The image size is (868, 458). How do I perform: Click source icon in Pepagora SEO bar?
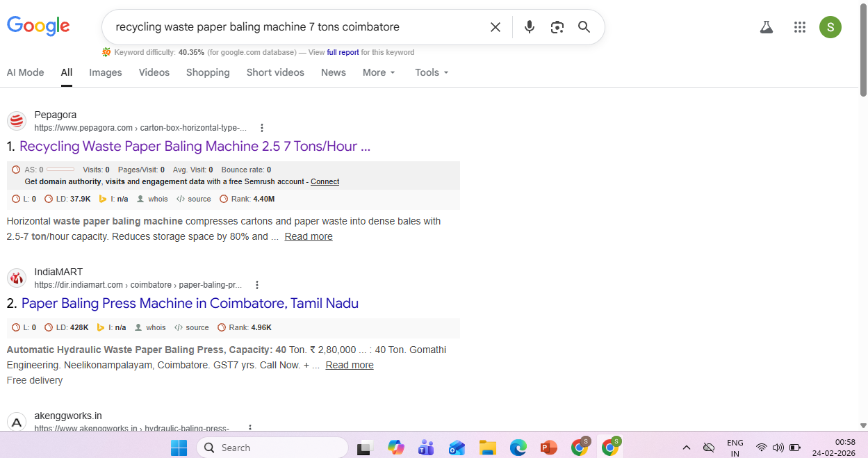coord(181,199)
